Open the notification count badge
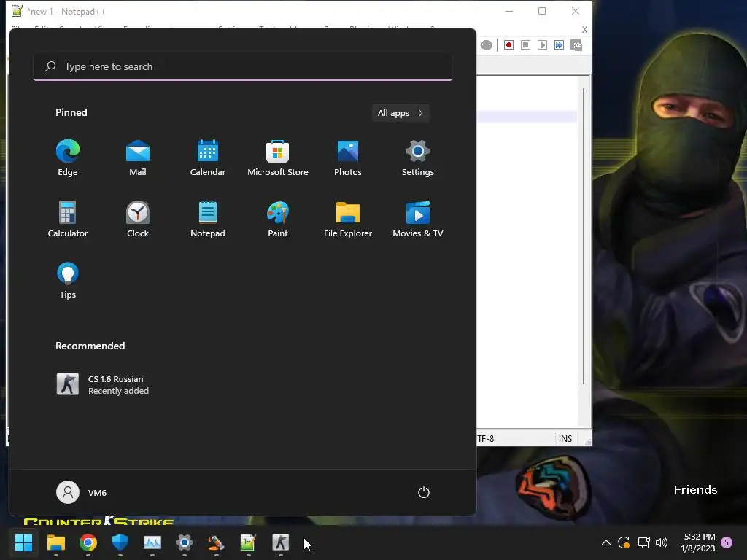Image resolution: width=747 pixels, height=560 pixels. (727, 542)
